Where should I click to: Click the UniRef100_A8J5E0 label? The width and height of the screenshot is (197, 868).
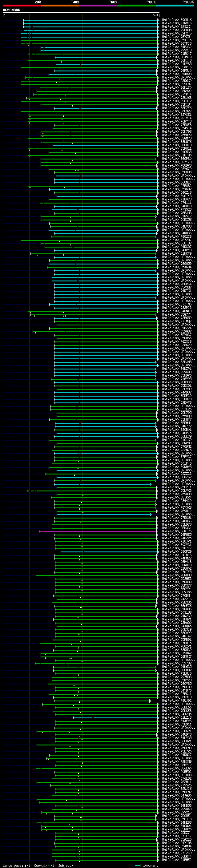point(176,57)
